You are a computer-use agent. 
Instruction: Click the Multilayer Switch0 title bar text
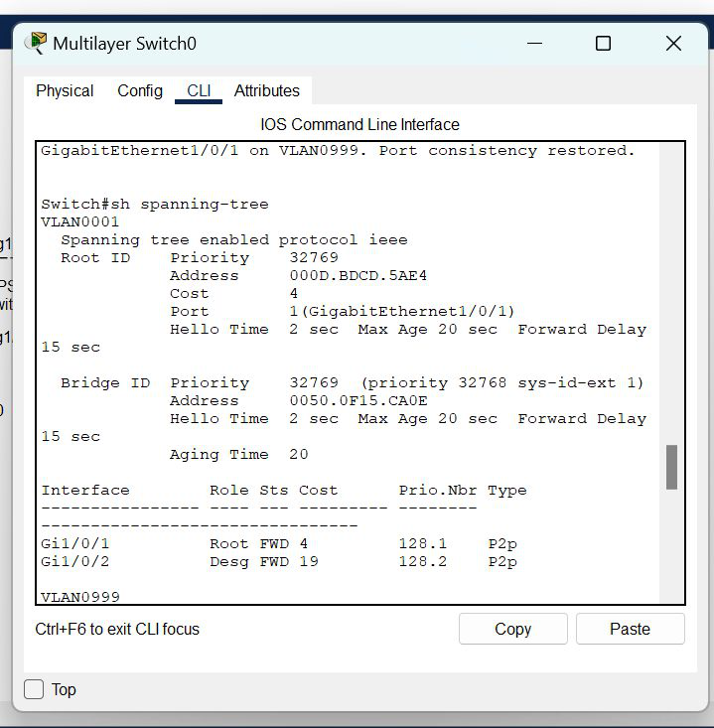point(125,44)
